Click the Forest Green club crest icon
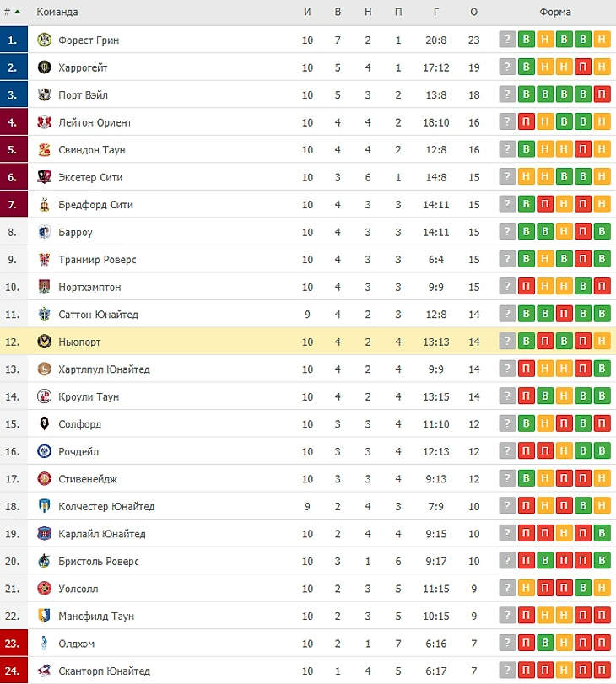 (x=45, y=40)
